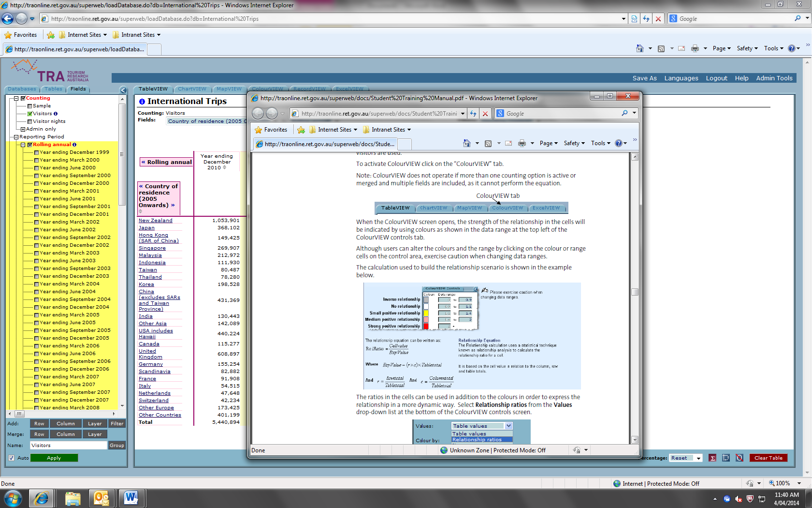Switch to the Tables tab

pyautogui.click(x=53, y=89)
